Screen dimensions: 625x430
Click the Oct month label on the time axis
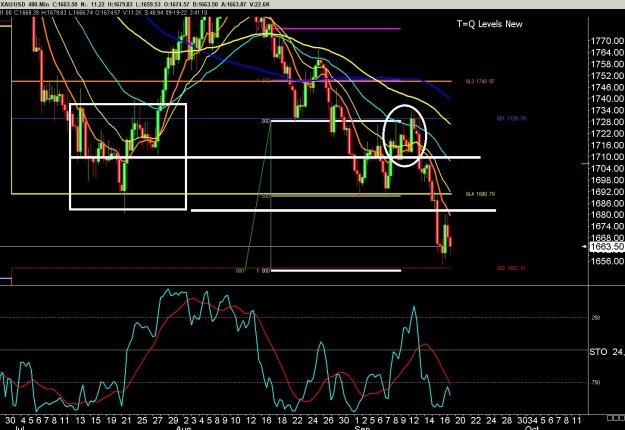532,428
